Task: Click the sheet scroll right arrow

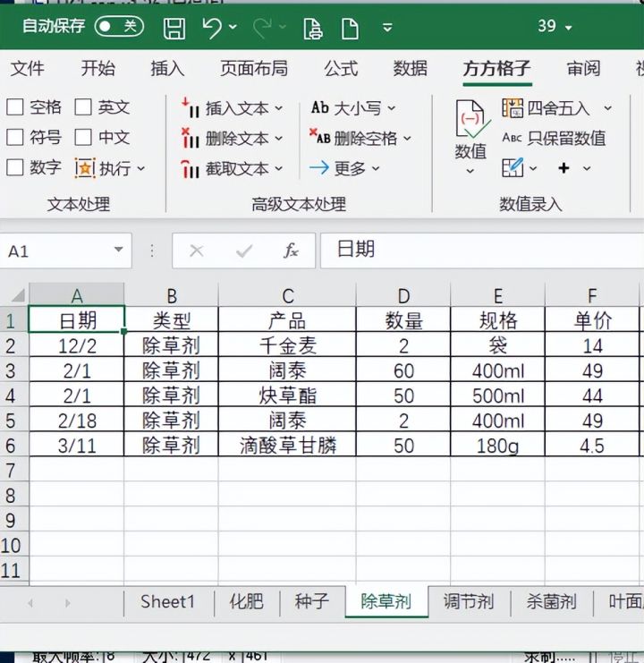Action: [68, 603]
